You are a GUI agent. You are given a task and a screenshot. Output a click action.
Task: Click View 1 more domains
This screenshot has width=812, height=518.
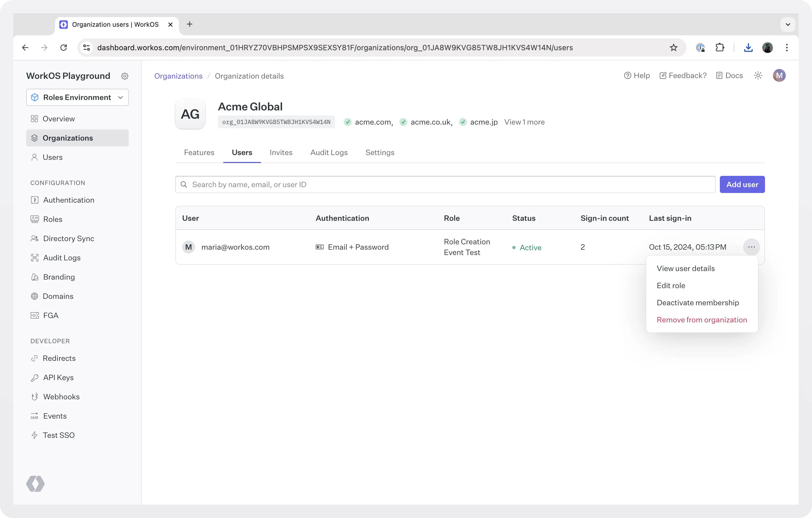[x=524, y=122]
